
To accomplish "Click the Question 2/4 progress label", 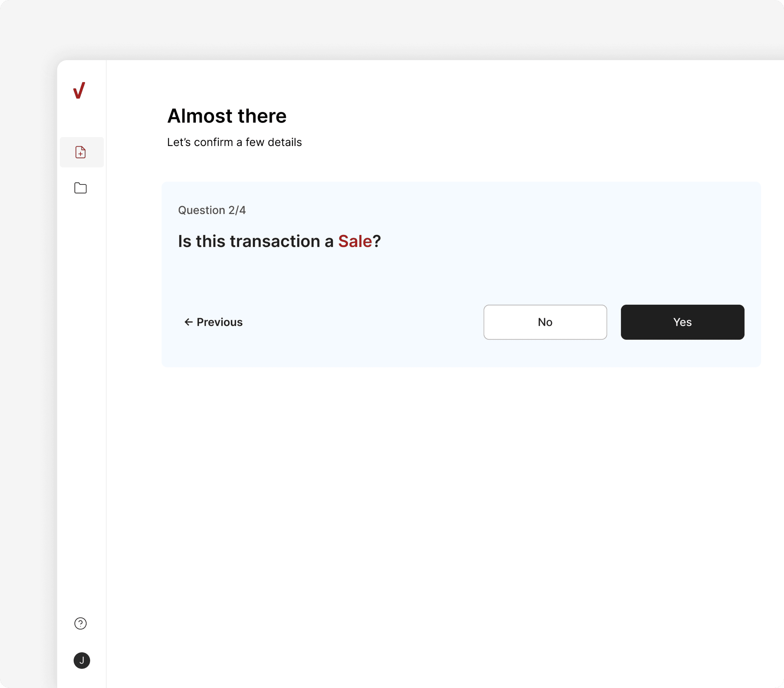I will (x=212, y=210).
